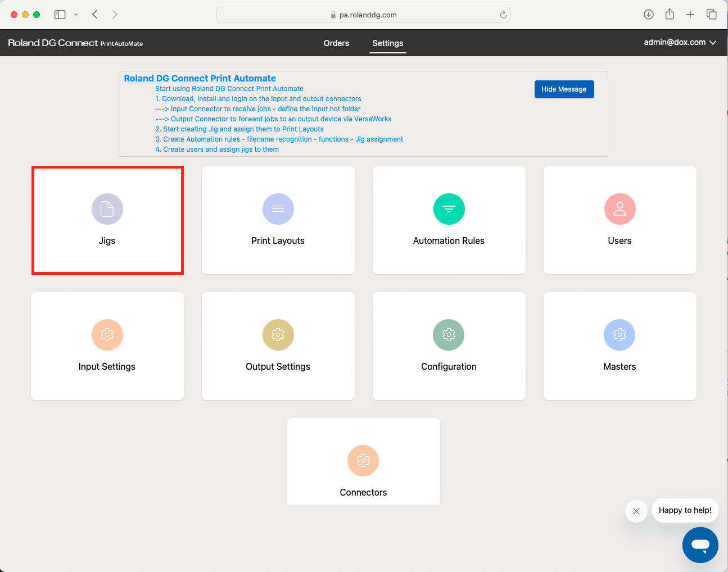Click the pa.rolanddg.com address bar
The height and width of the screenshot is (572, 728).
(363, 15)
